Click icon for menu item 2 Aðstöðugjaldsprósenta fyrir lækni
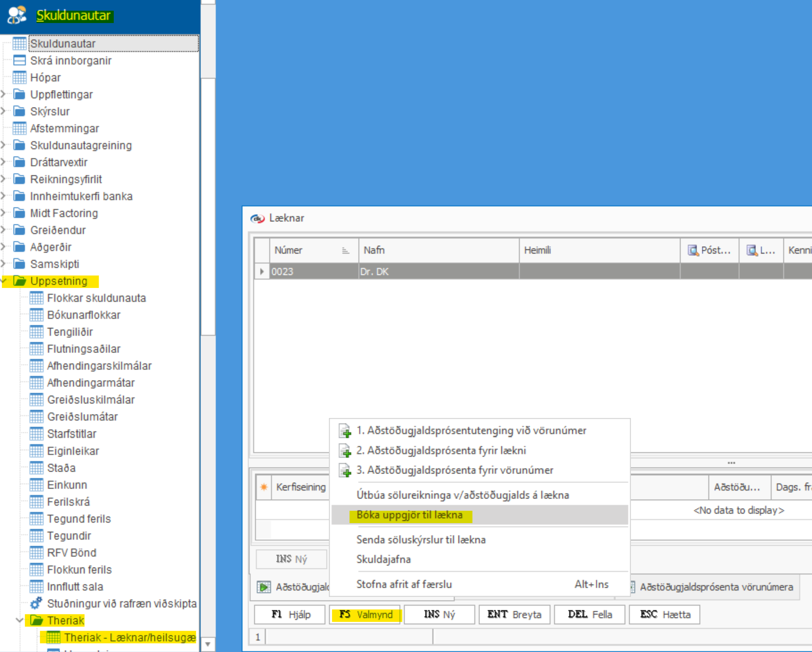This screenshot has height=652, width=812. 345,451
